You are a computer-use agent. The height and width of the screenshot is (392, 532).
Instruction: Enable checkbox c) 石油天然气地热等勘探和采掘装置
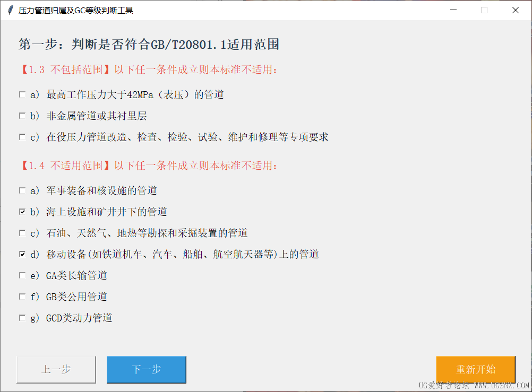click(x=22, y=233)
